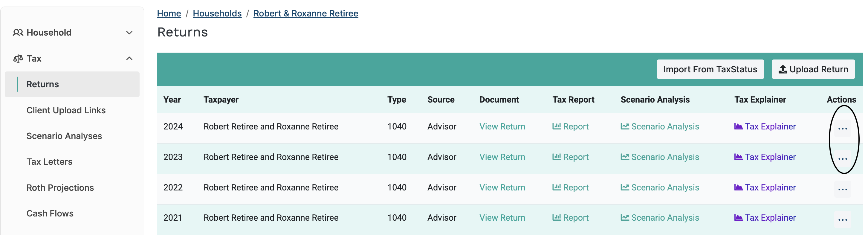Click the Upload Return button
The image size is (868, 235).
pyautogui.click(x=813, y=69)
